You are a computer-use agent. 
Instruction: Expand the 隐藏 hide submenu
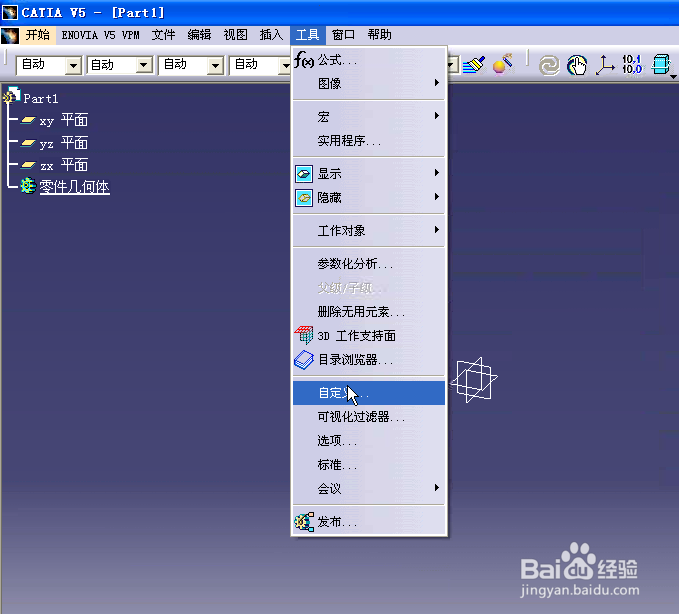pyautogui.click(x=369, y=198)
